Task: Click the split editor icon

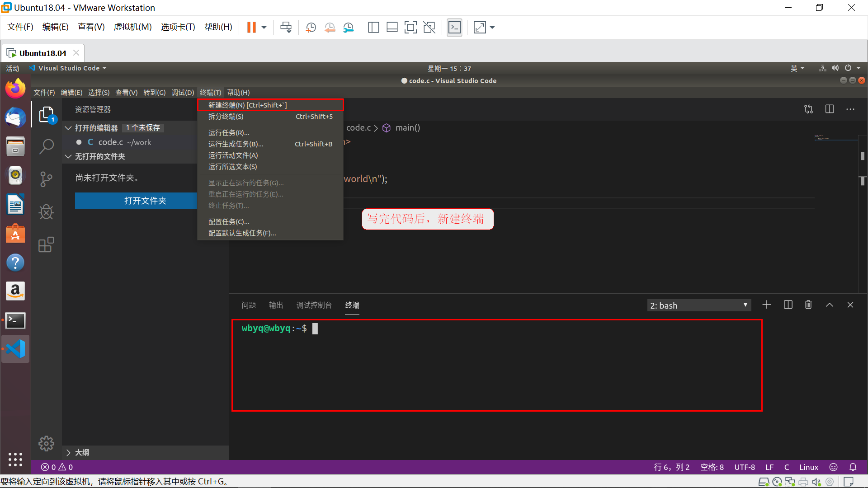Action: tap(830, 109)
